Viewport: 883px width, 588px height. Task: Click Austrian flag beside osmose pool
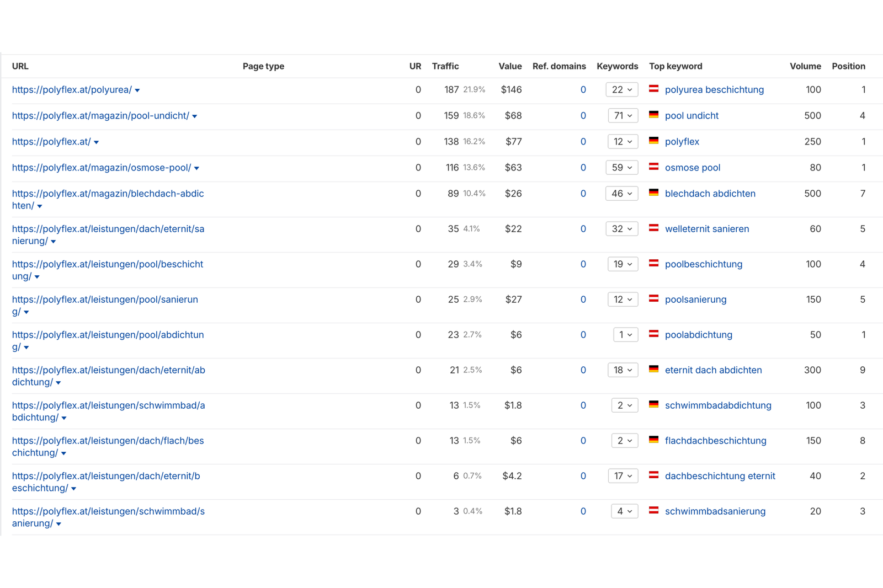pos(653,167)
